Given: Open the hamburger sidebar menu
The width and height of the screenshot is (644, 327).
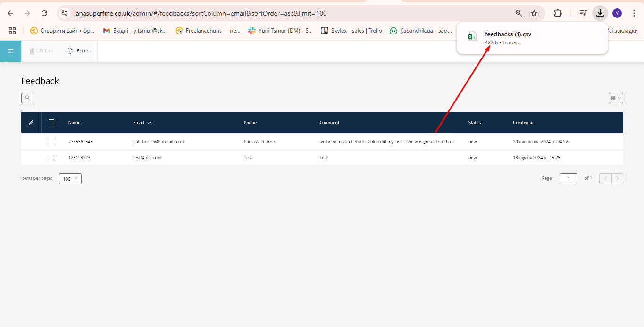Looking at the screenshot, I should coord(10,51).
